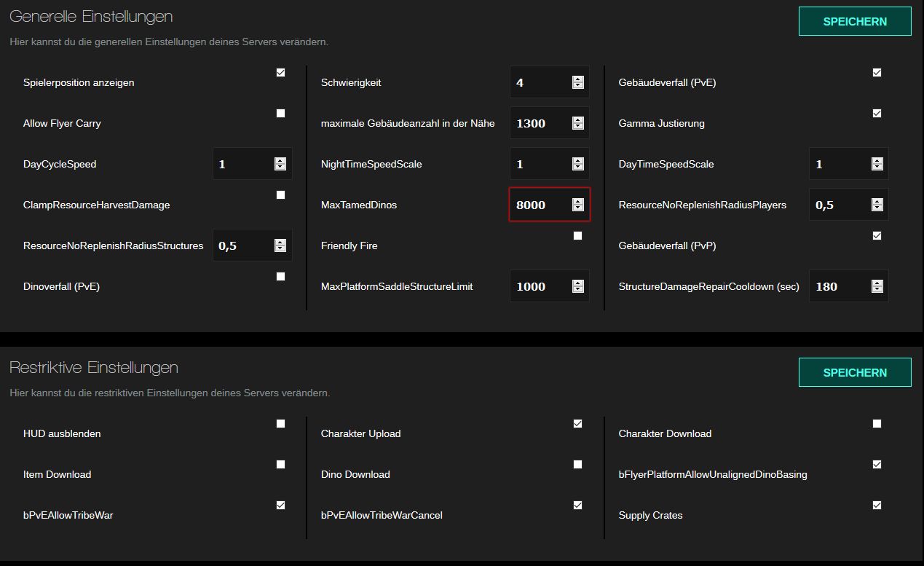Image resolution: width=924 pixels, height=566 pixels.
Task: Enable Dino Download checkbox
Action: click(x=577, y=465)
